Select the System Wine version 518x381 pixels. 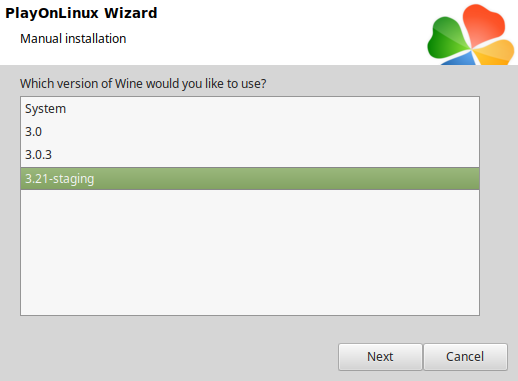point(250,109)
